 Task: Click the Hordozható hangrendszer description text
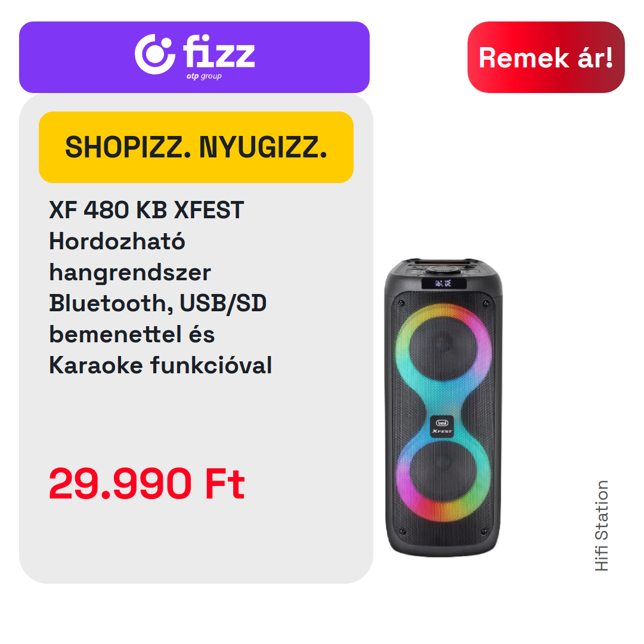[130, 256]
